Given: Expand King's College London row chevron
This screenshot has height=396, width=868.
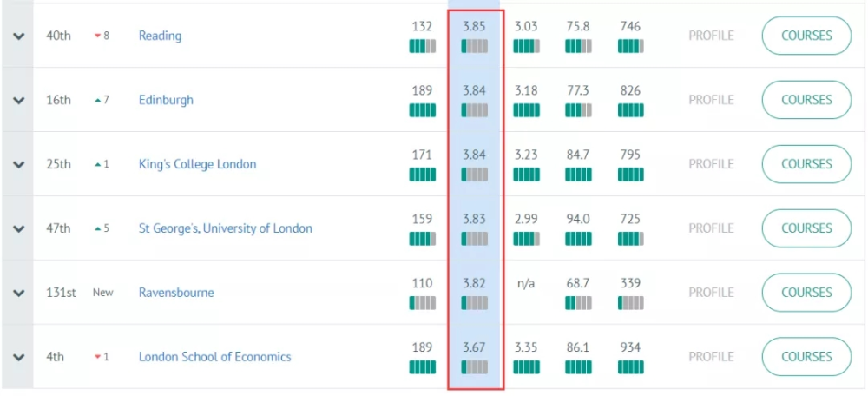Looking at the screenshot, I should tap(19, 164).
